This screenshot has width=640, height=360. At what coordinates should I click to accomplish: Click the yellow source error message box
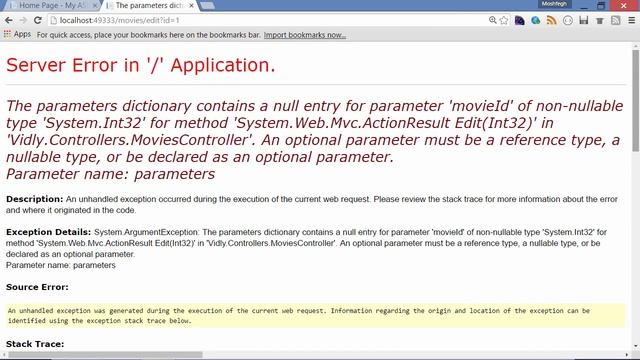click(315, 316)
